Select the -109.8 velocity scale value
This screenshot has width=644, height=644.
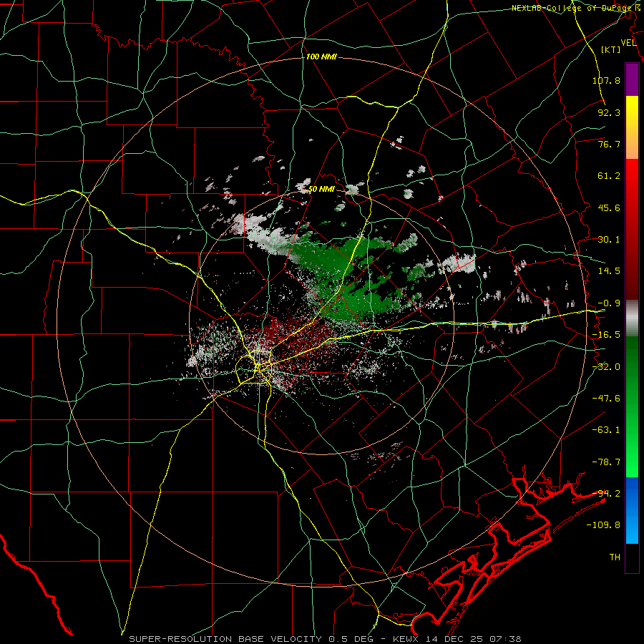(x=604, y=525)
